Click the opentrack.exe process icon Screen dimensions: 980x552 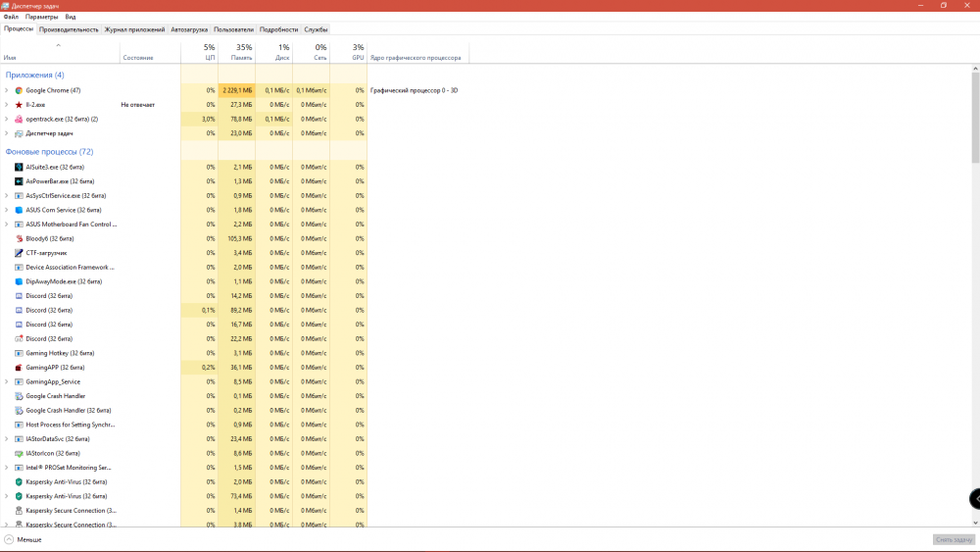pyautogui.click(x=19, y=119)
